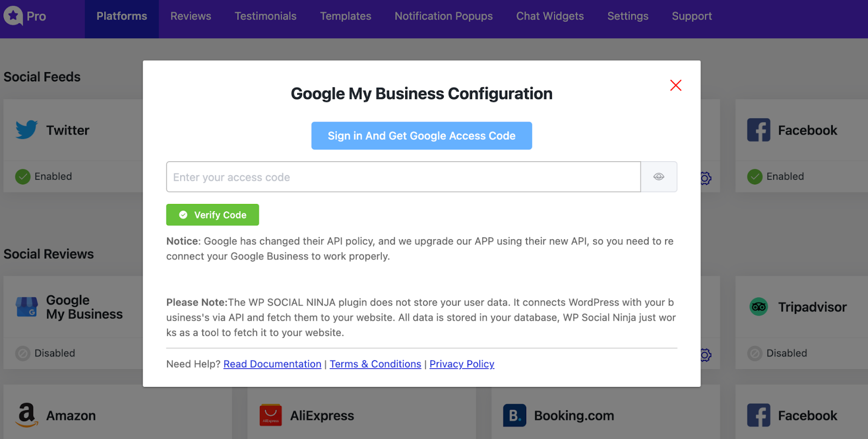Click the Facebook feed Enabled checkmark icon
The width and height of the screenshot is (868, 439).
tap(755, 177)
